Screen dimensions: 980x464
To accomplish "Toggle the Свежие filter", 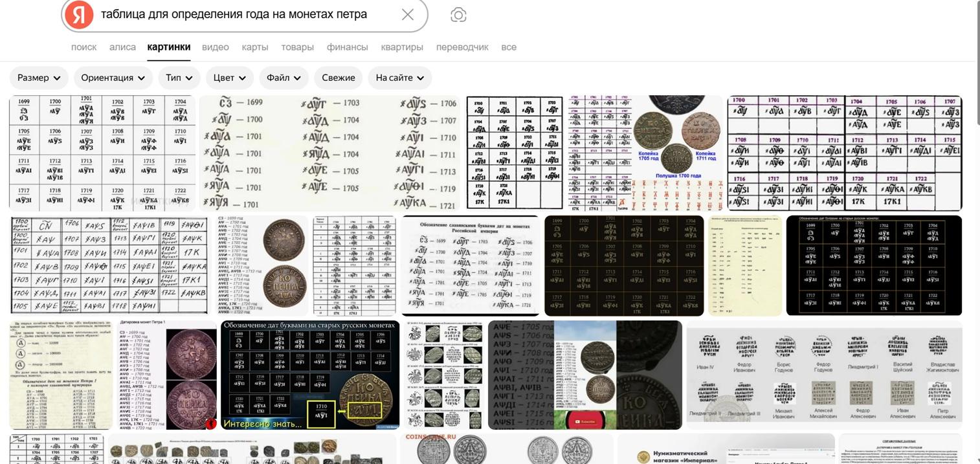I will [x=338, y=78].
